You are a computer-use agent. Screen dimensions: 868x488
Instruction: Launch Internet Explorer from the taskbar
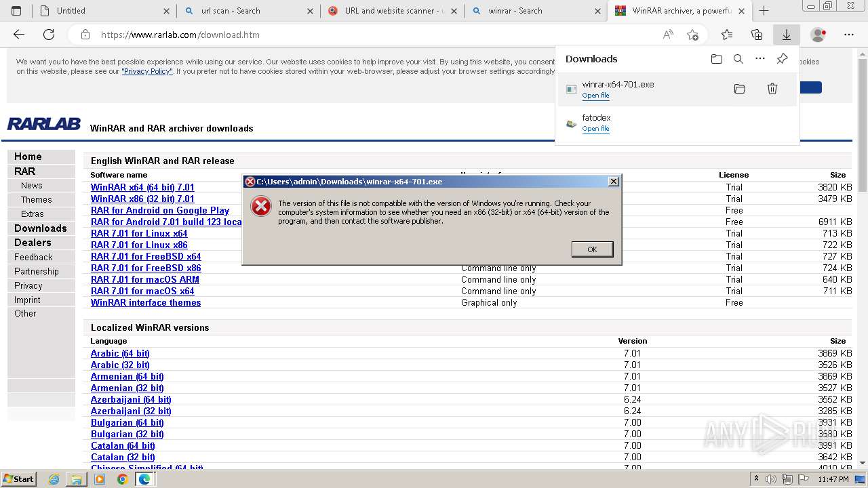pyautogui.click(x=54, y=479)
